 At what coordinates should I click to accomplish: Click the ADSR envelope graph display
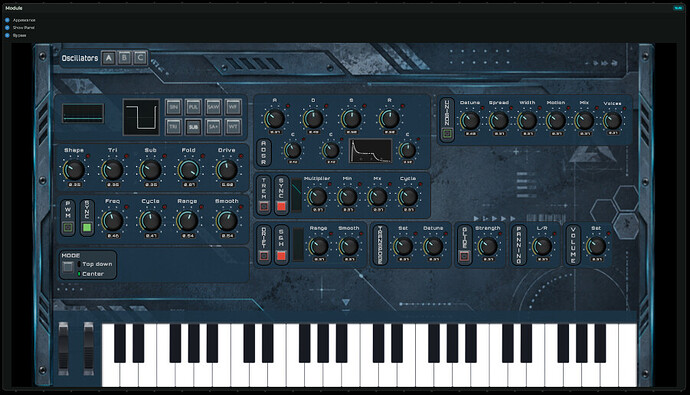pyautogui.click(x=371, y=151)
